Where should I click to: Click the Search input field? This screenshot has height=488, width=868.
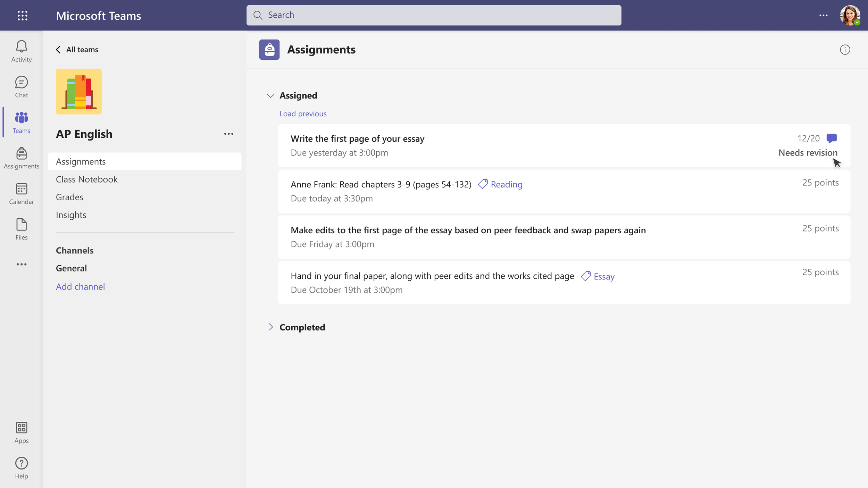(434, 15)
